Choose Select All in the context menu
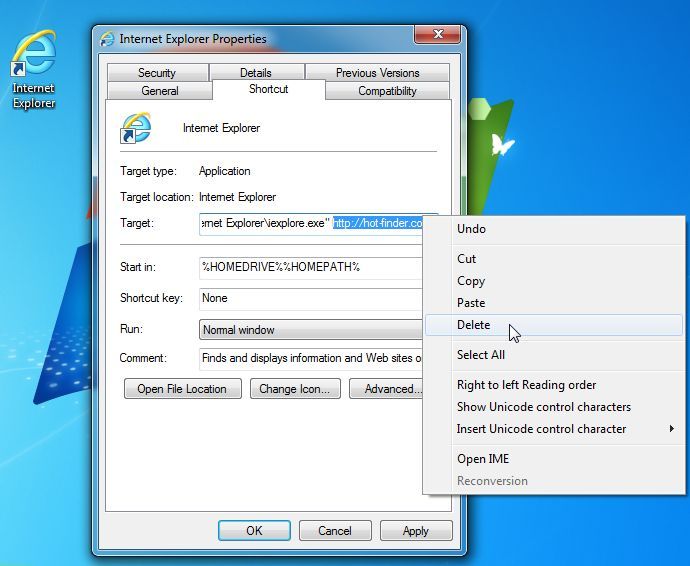690x566 pixels. (x=554, y=355)
